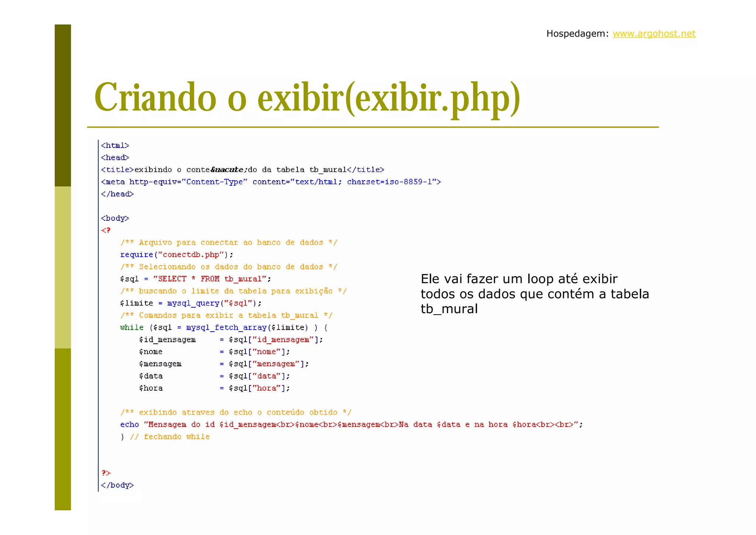Image resolution: width=756 pixels, height=535 pixels.
Task: Click the comment 'exibindo atraves do echo'
Action: [236, 413]
